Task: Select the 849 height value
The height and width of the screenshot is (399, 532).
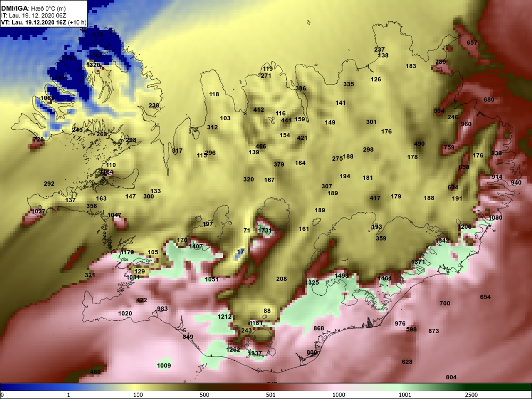Action: [x=188, y=337]
